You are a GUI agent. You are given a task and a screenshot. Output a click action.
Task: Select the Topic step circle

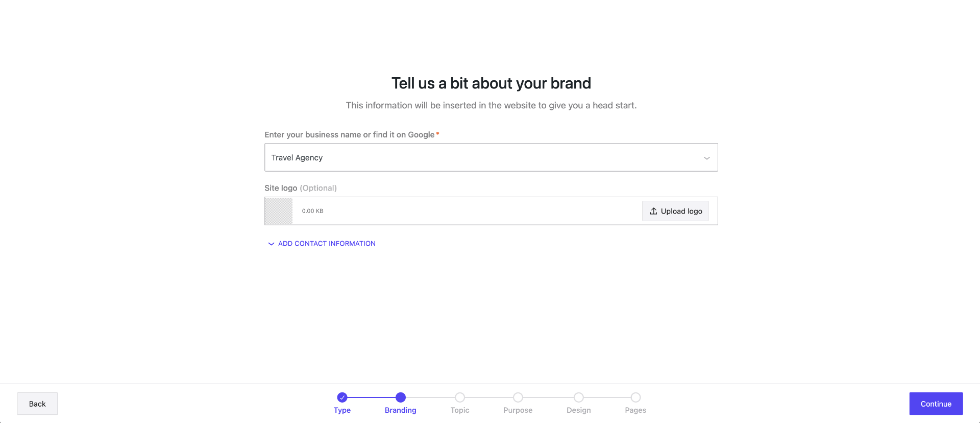click(x=460, y=397)
